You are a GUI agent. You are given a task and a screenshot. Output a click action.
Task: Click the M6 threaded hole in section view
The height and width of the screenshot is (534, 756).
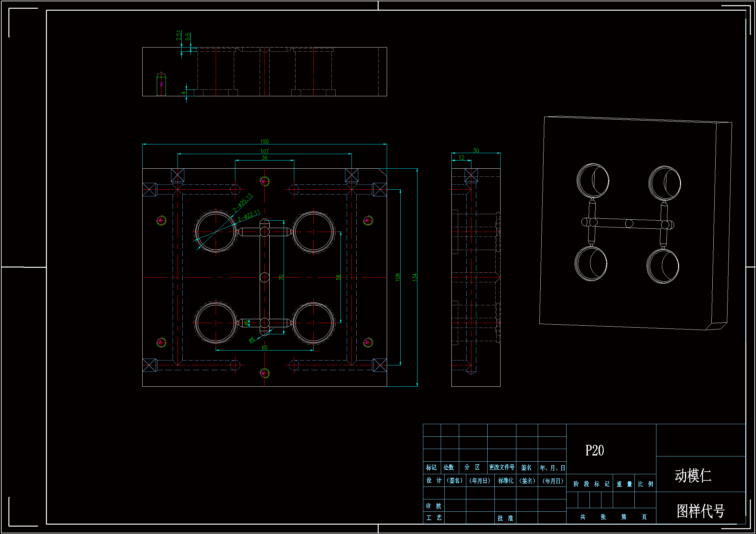[x=161, y=84]
